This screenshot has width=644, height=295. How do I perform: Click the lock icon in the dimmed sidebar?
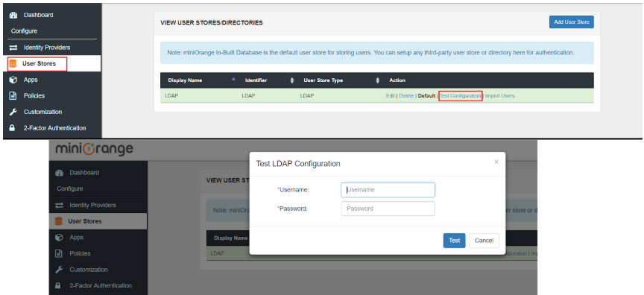tap(59, 285)
